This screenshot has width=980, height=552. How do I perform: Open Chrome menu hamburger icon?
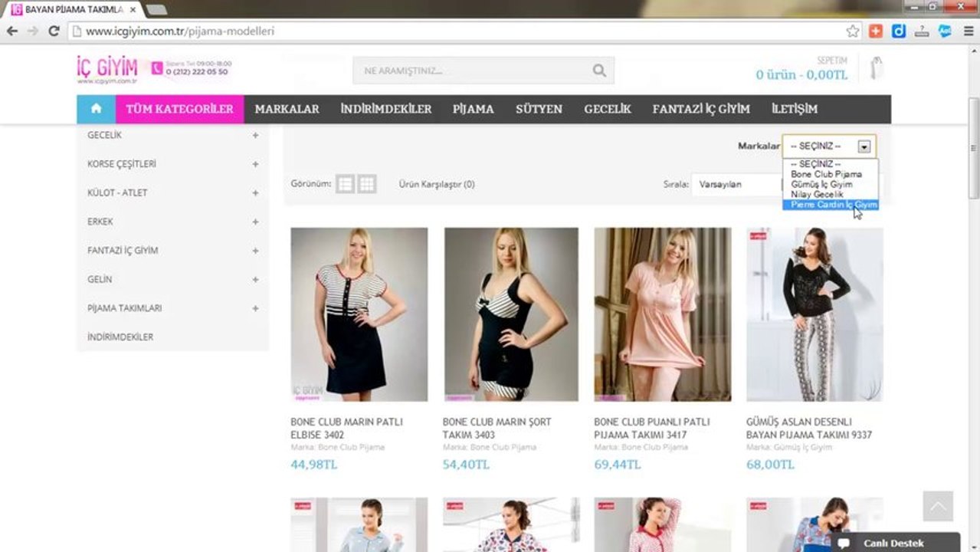coord(967,31)
